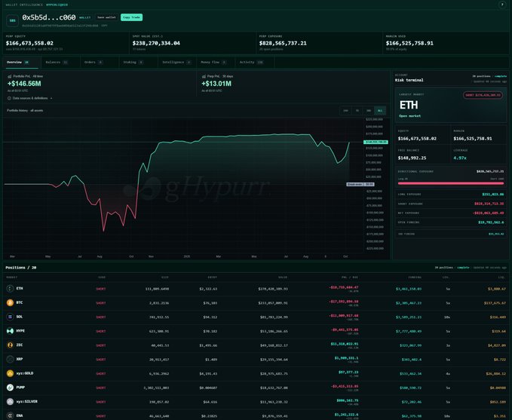
Task: Select the third chart timeframe option
Action: point(368,111)
